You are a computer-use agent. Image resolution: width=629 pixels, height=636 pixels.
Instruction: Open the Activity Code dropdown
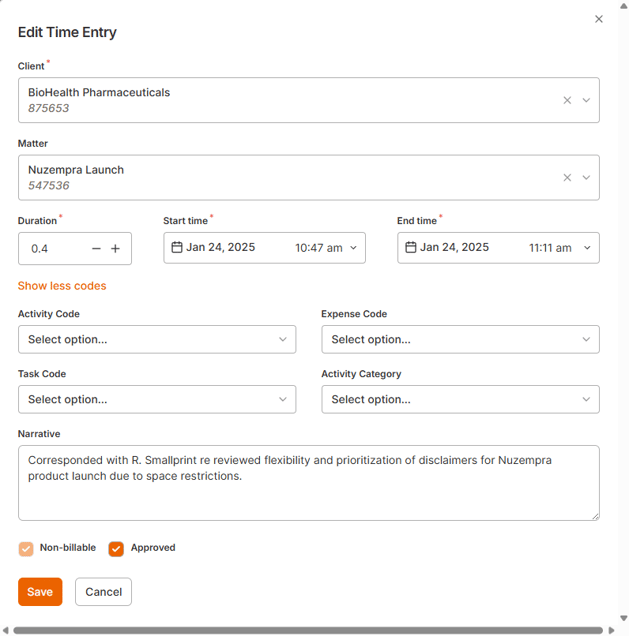[157, 339]
